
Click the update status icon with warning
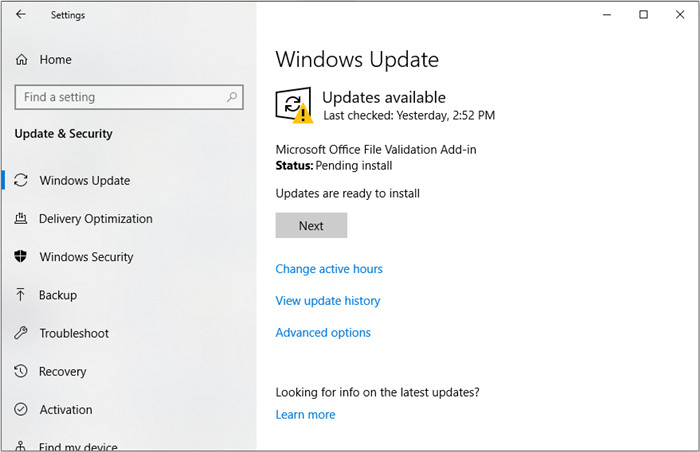pos(294,105)
